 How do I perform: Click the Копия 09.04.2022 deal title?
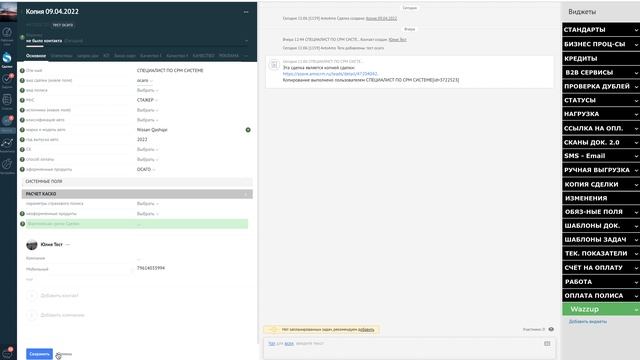point(52,12)
